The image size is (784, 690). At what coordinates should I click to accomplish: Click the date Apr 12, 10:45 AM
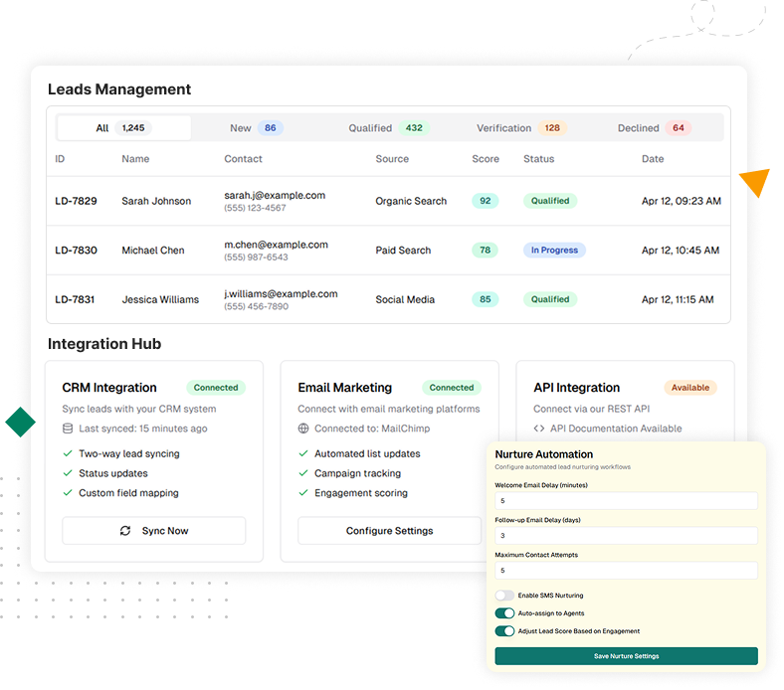pyautogui.click(x=681, y=251)
